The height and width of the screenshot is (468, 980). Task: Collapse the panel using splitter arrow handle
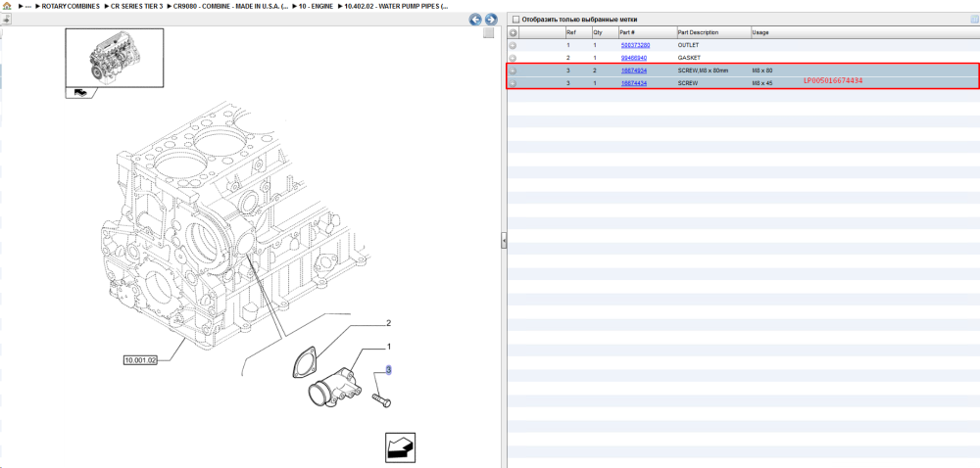[504, 240]
